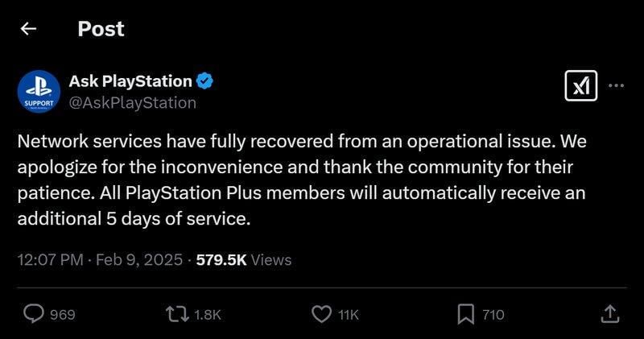Image resolution: width=644 pixels, height=339 pixels.
Task: Open the 12:07 PM Feb 9, 2025 timestamp
Action: coord(101,260)
